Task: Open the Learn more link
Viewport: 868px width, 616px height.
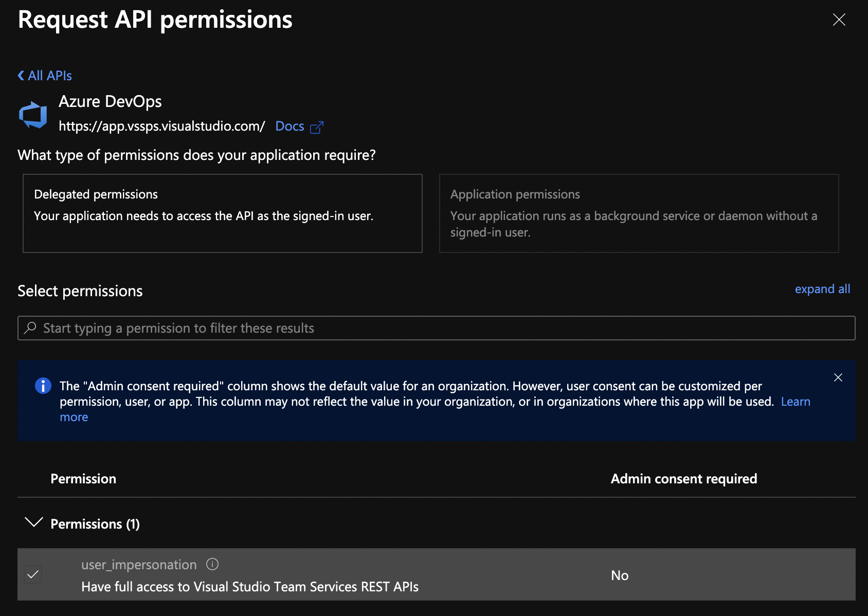Action: pyautogui.click(x=795, y=402)
